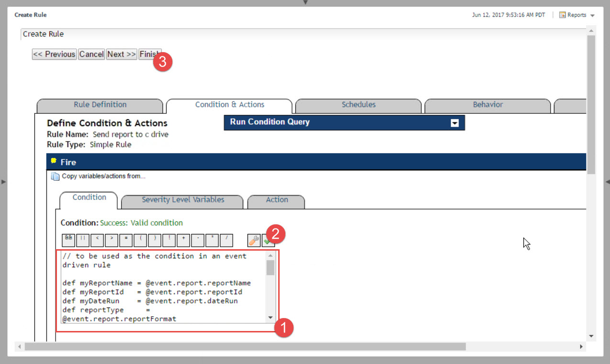This screenshot has height=364, width=610.
Task: Open the Reports dropdown menu
Action: pos(577,15)
